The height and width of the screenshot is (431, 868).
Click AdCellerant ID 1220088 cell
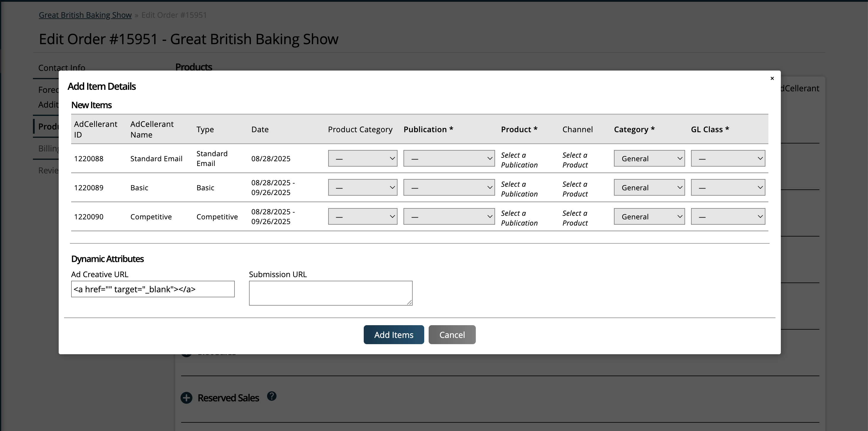89,159
